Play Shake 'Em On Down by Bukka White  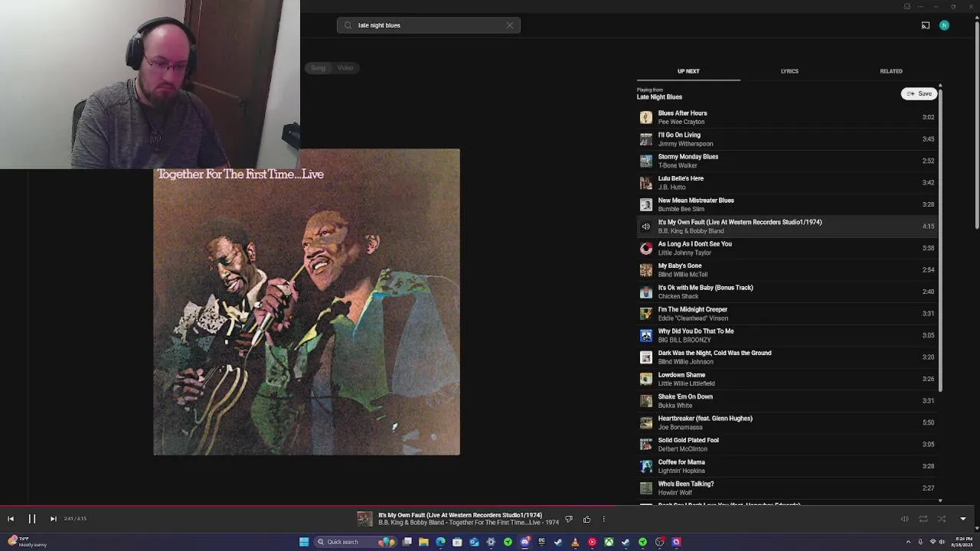pos(787,401)
